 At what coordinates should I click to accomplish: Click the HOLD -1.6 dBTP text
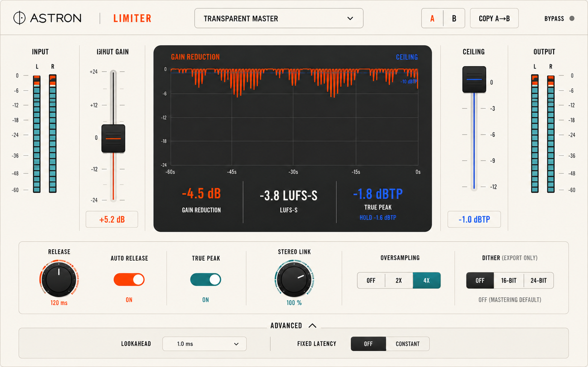[x=378, y=217]
